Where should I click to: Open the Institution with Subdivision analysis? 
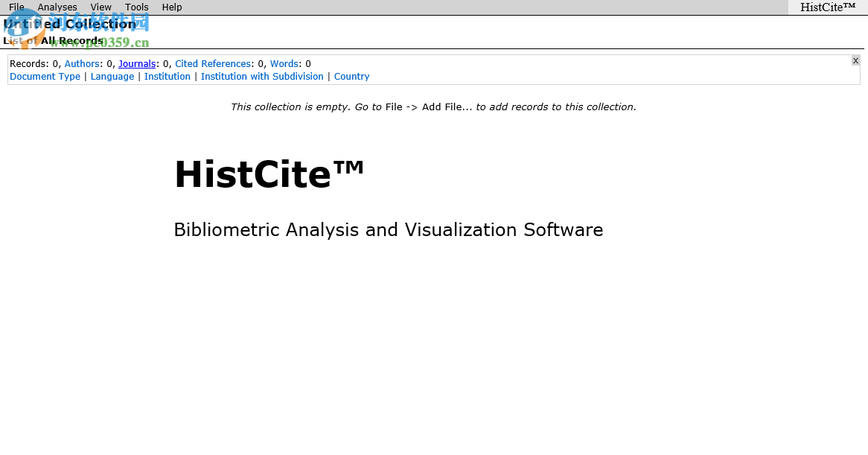pyautogui.click(x=262, y=76)
